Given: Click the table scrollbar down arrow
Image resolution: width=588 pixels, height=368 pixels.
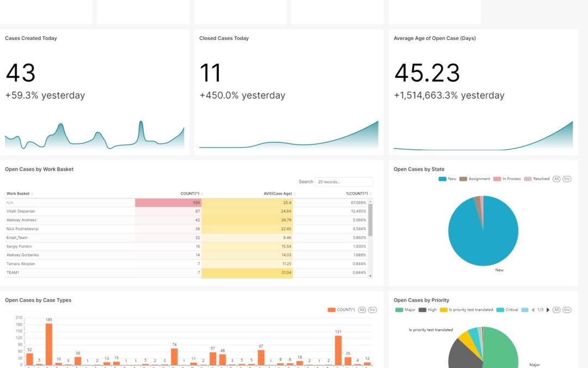Looking at the screenshot, I should [x=371, y=276].
